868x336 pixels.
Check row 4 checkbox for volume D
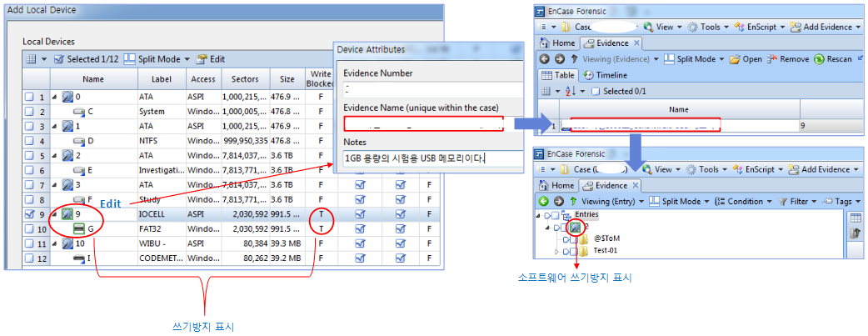29,141
